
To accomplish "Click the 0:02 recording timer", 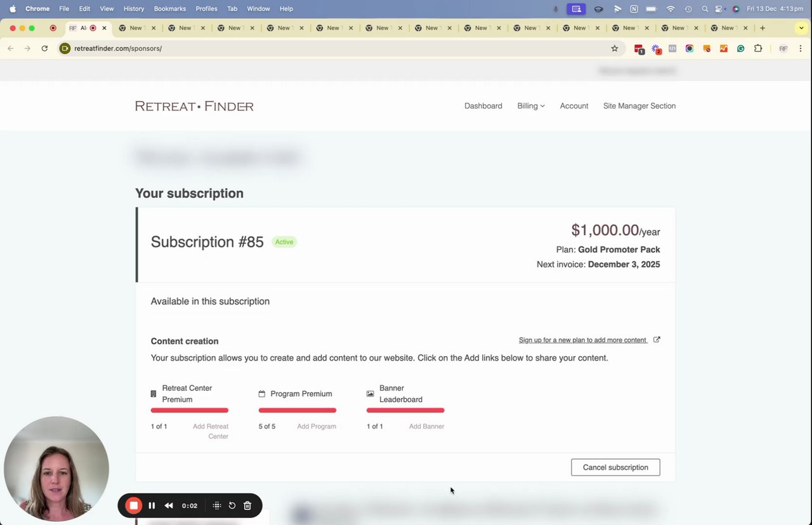I will pyautogui.click(x=190, y=505).
